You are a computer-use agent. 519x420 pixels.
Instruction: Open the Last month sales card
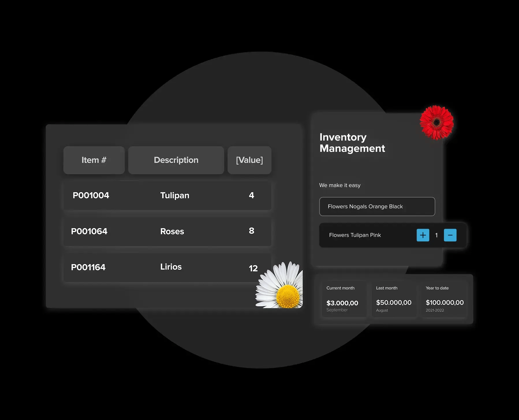click(x=394, y=299)
